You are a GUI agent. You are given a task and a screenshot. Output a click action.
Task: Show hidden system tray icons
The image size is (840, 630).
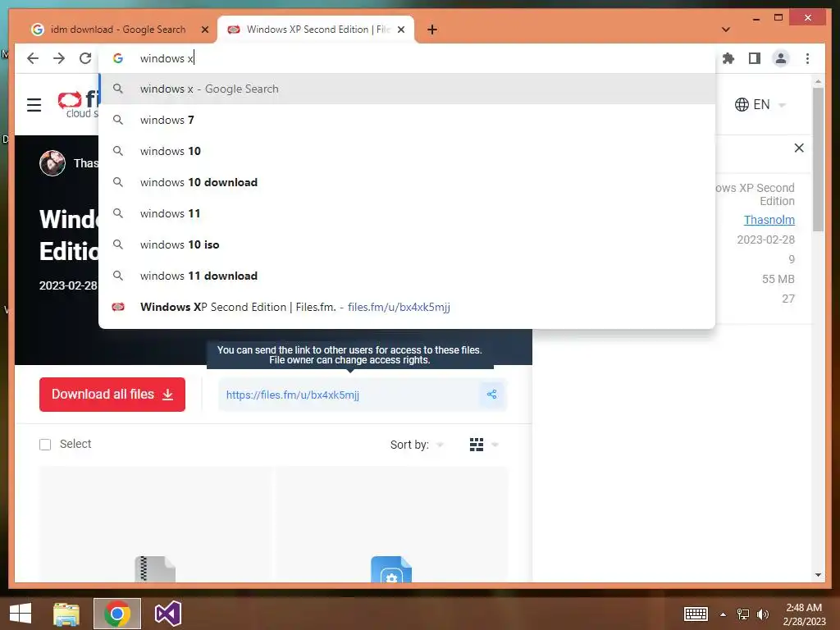click(723, 614)
